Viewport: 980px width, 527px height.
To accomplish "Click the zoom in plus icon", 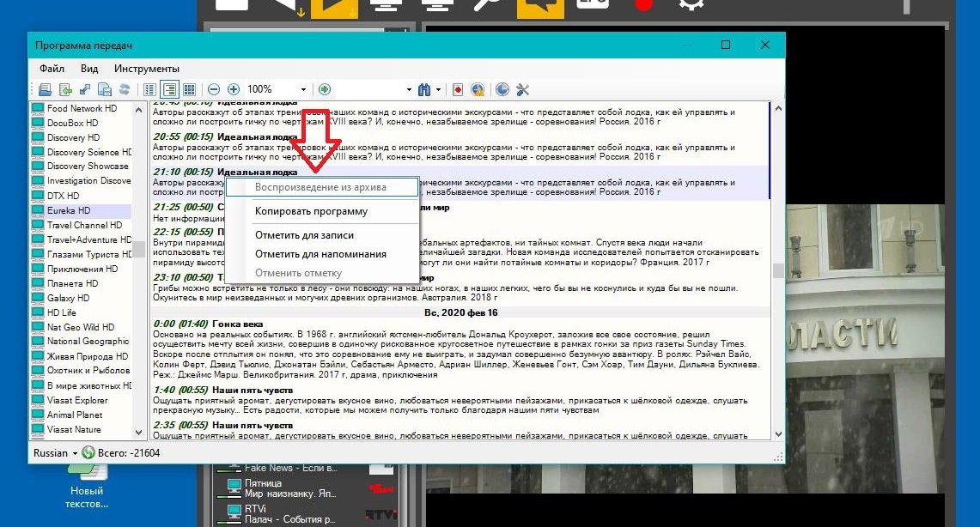I will pyautogui.click(x=233, y=89).
